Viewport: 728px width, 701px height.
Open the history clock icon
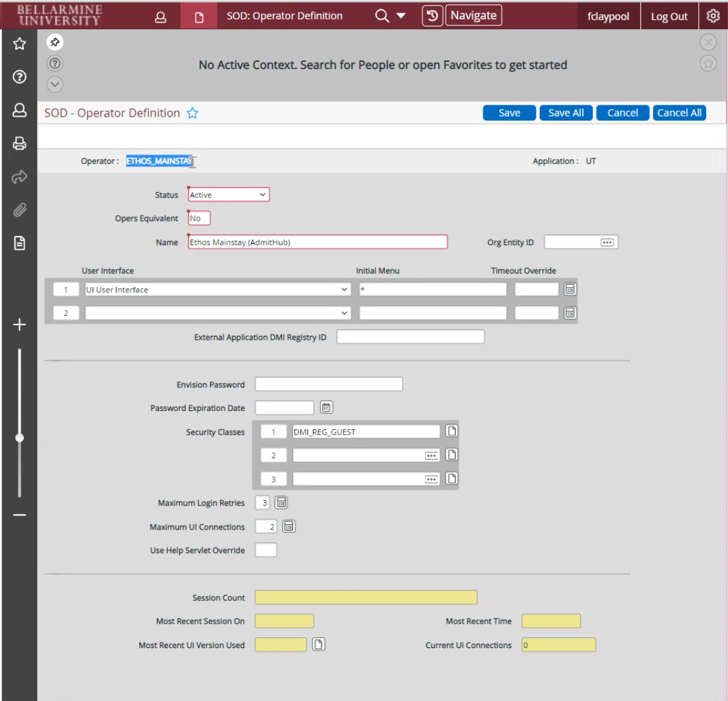point(432,16)
